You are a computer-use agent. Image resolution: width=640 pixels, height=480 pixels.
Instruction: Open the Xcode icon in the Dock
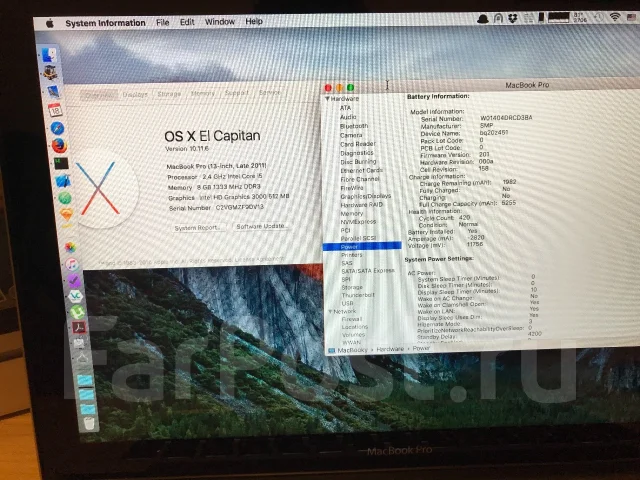(x=63, y=181)
